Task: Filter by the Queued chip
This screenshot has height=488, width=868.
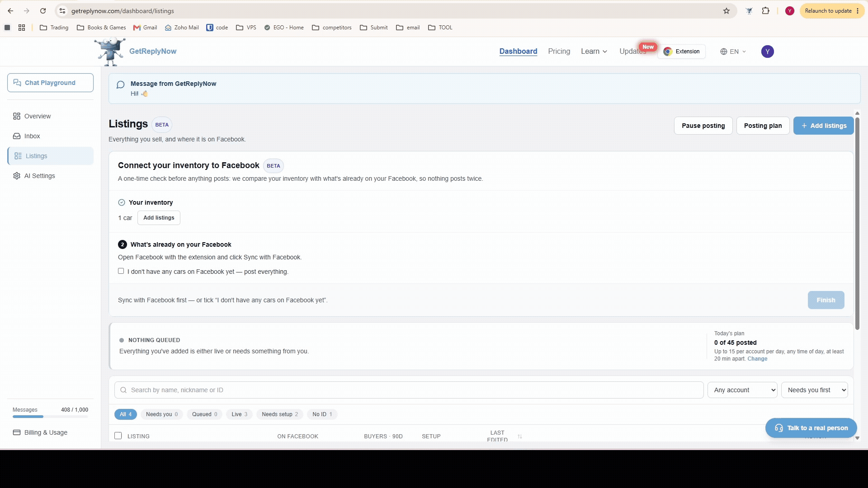Action: tap(204, 414)
